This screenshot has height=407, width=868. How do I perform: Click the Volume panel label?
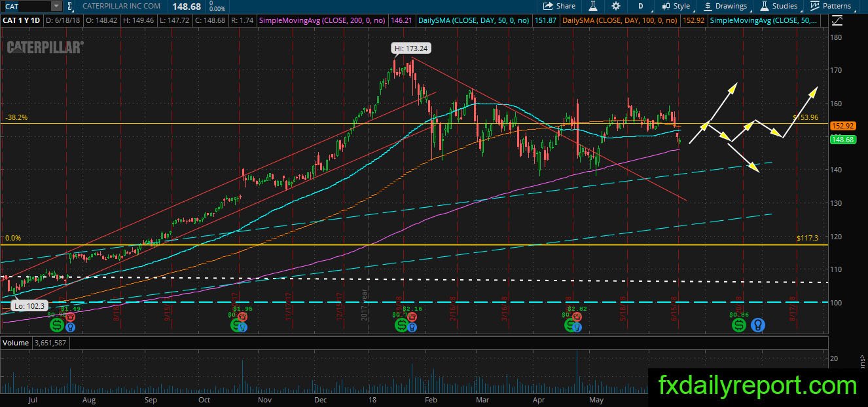coord(16,342)
